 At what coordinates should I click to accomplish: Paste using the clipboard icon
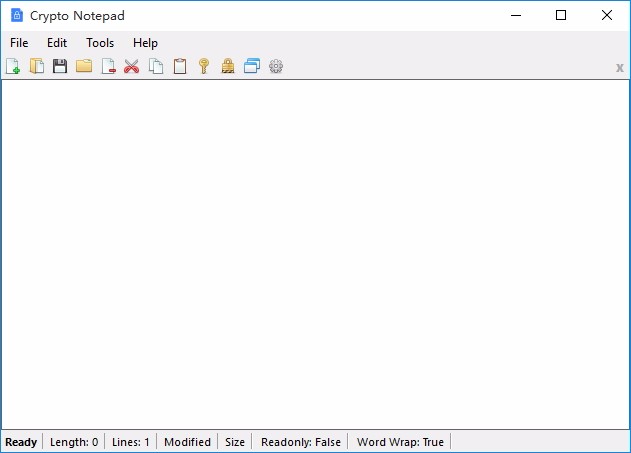(180, 66)
